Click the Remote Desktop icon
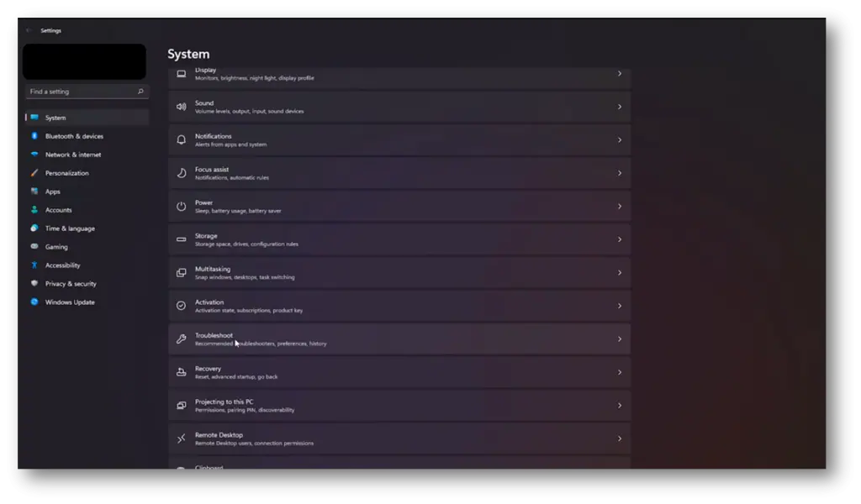861x504 pixels. (182, 438)
